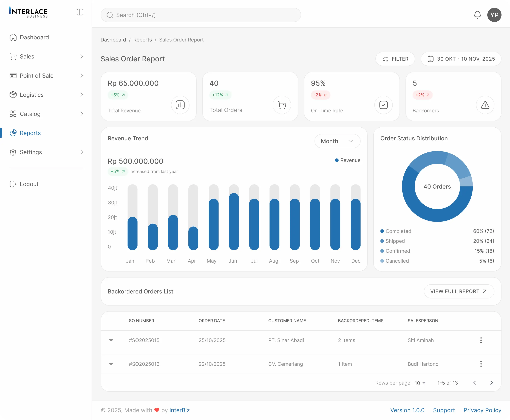510x420 pixels.
Task: Open the Month period dropdown
Action: point(337,141)
